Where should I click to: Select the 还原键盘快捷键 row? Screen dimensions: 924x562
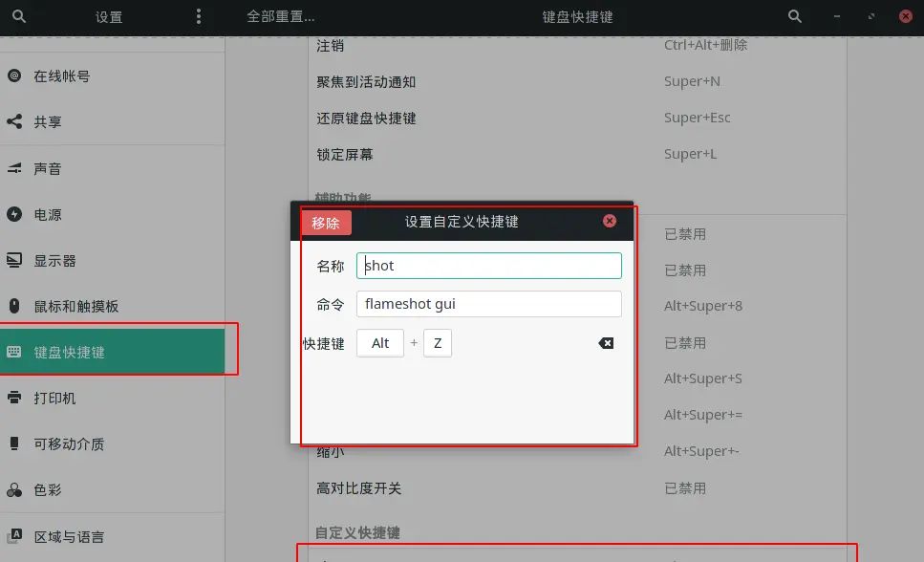pos(577,118)
